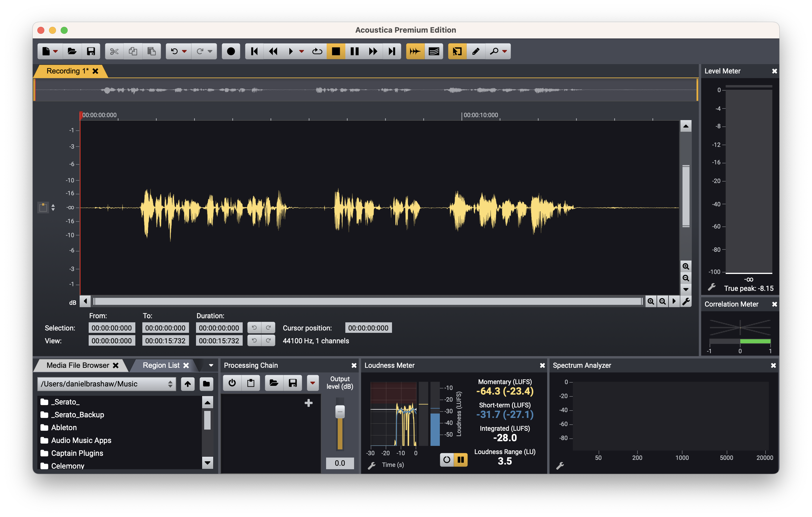Open Level Meter wrench settings

click(x=711, y=287)
